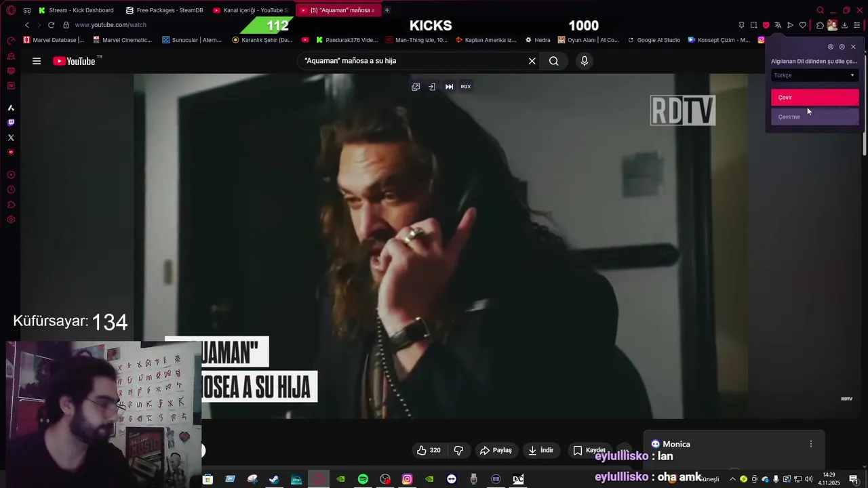Download video with İndir button
Viewport: 868px width, 488px height.
click(541, 450)
